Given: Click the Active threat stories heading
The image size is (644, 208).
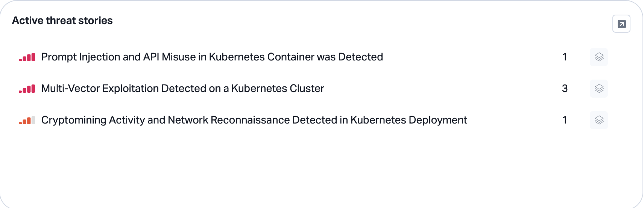Looking at the screenshot, I should [62, 21].
